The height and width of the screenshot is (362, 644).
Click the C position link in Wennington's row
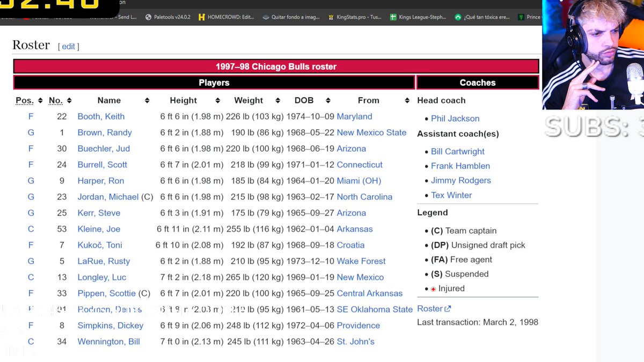click(x=31, y=342)
